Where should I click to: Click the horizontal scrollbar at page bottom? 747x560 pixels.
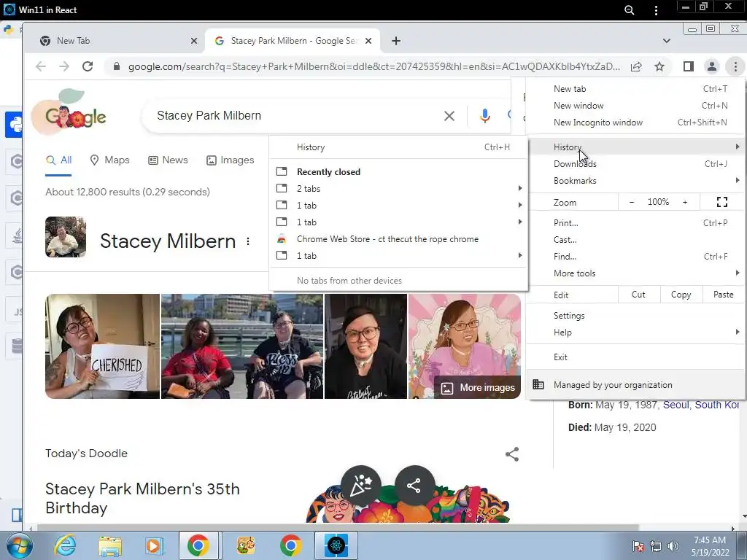(x=338, y=528)
